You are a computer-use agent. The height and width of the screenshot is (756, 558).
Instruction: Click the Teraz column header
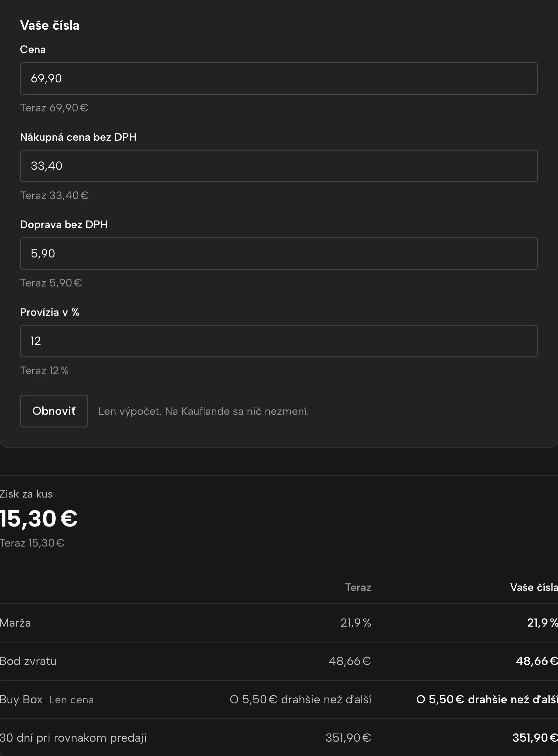[x=358, y=587]
